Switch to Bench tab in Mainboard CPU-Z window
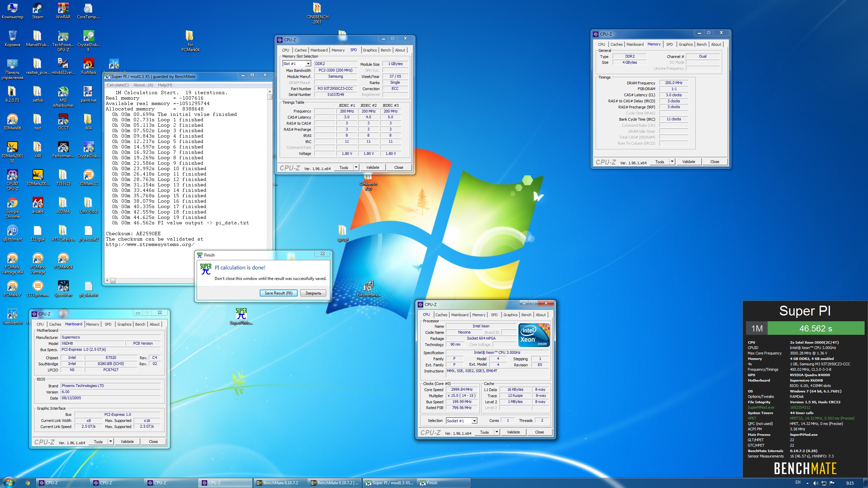The image size is (868, 488). 140,324
